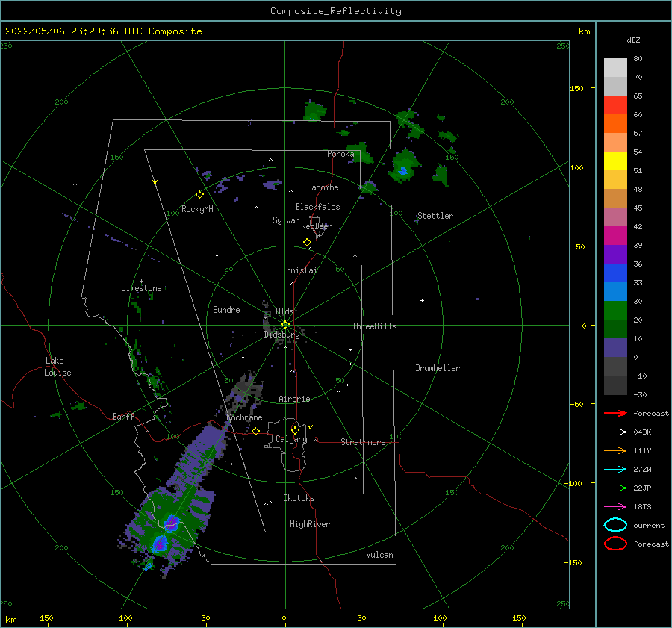The height and width of the screenshot is (628, 672).
Task: Click the light gray 80 dBZ swatch
Action: pos(615,67)
